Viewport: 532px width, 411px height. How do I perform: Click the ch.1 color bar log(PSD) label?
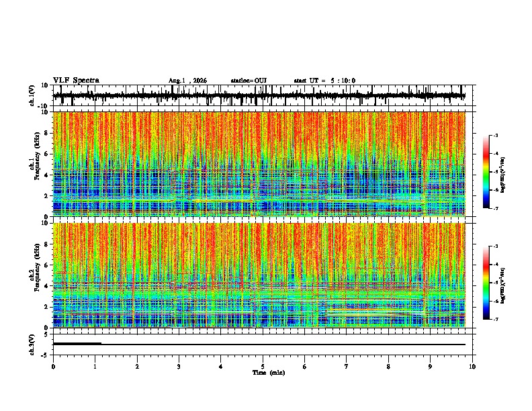tap(502, 175)
